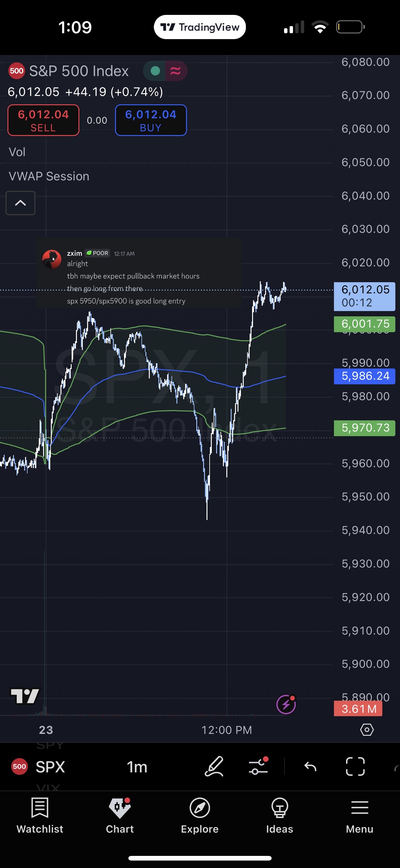Screen dimensions: 400x868
Task: Tap the red volume label 3.61 M
Action: pos(358,709)
